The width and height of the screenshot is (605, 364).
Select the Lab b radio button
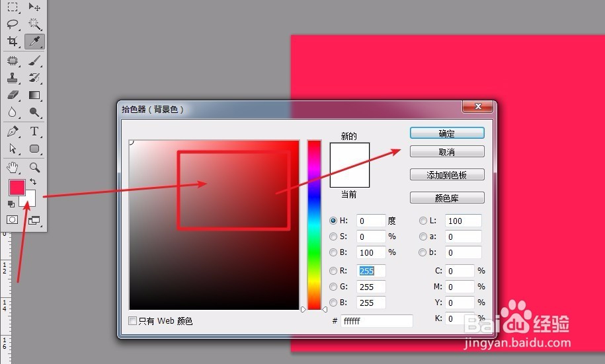click(423, 252)
